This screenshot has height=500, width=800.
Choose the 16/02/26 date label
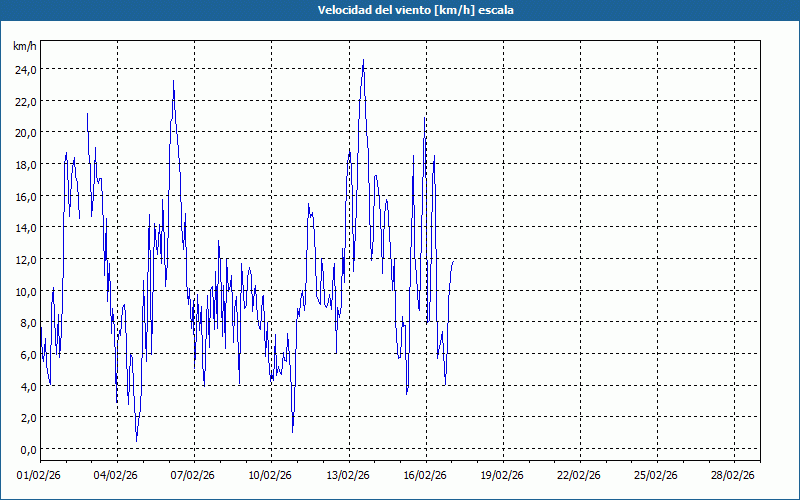pos(425,476)
